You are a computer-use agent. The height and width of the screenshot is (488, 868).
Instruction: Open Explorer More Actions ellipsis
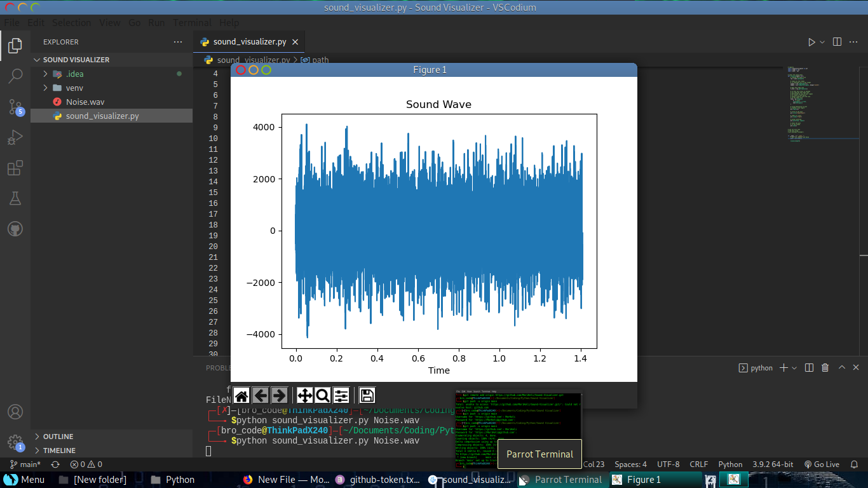pos(178,42)
